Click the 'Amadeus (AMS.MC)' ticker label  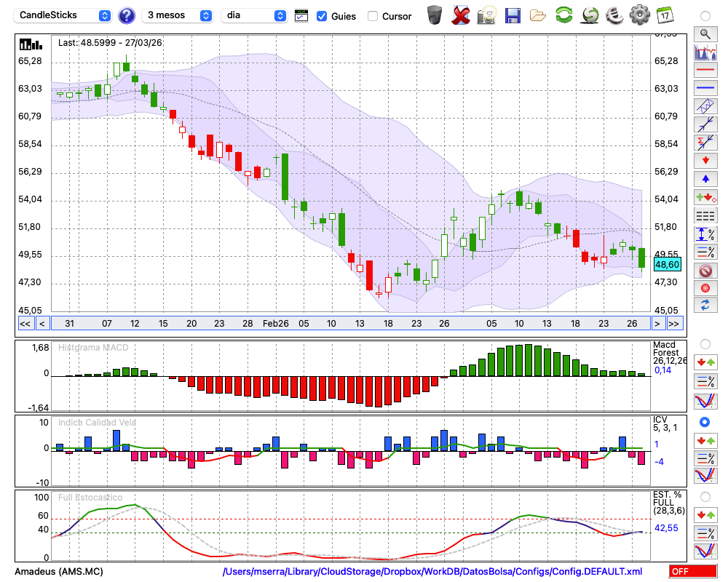(59, 571)
